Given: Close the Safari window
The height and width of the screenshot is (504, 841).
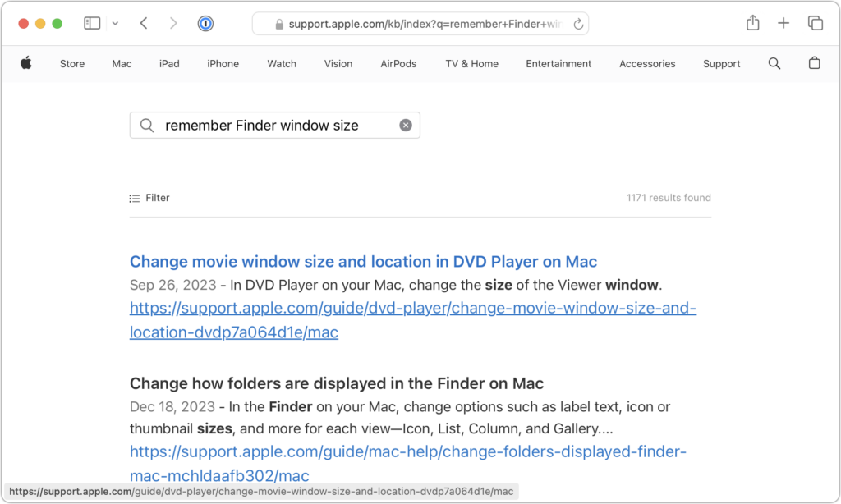Looking at the screenshot, I should point(23,24).
